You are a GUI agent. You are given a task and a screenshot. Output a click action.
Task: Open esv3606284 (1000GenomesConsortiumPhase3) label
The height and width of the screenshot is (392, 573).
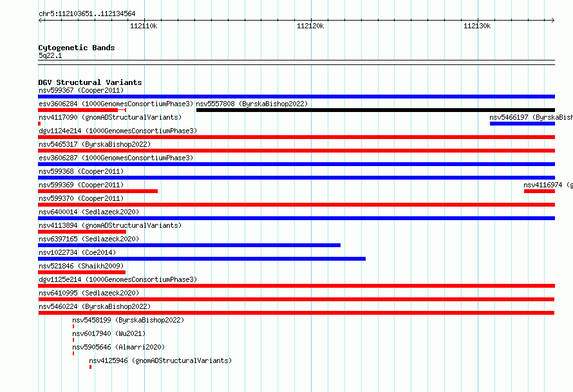point(116,104)
